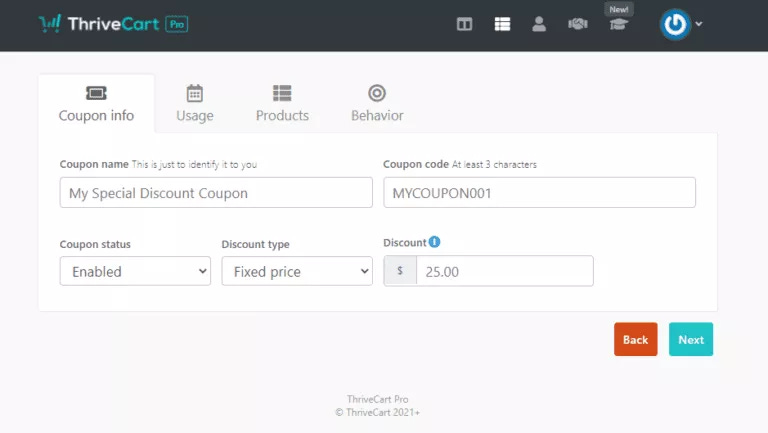Click the New! badge above Learn

(x=619, y=9)
